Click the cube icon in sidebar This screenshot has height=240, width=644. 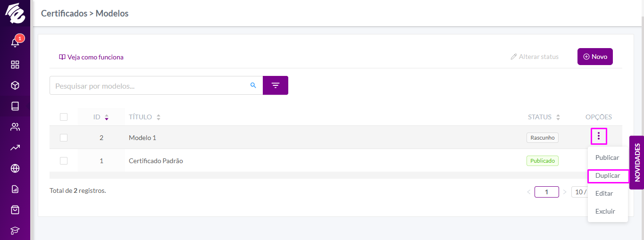[x=15, y=85]
